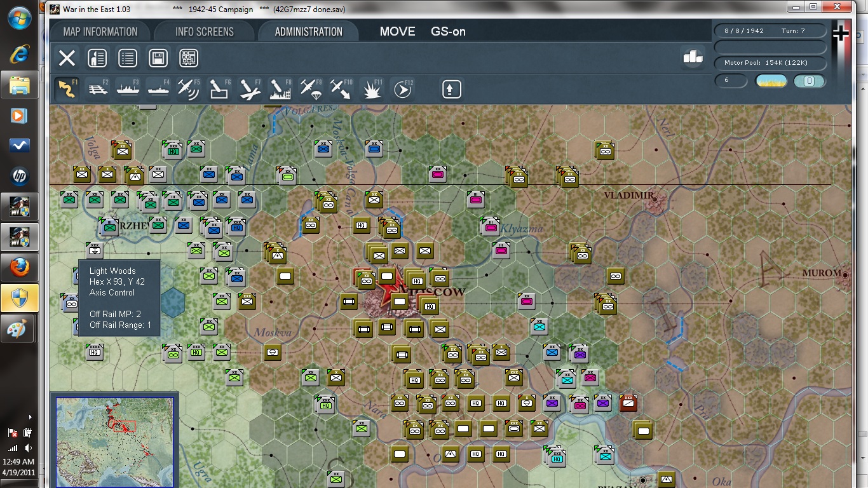Click the date and Turn 7 display
868x488 pixels.
pyautogui.click(x=770, y=30)
